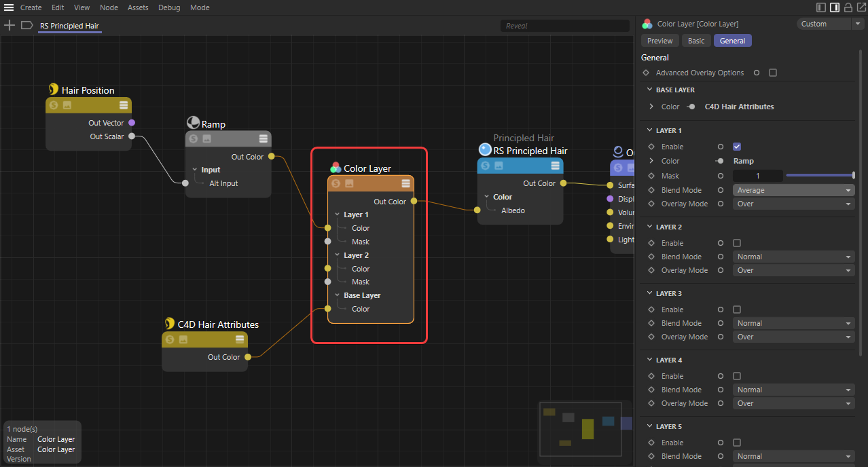This screenshot has width=868, height=467.
Task: Click the plus icon to add a node
Action: [x=10, y=25]
